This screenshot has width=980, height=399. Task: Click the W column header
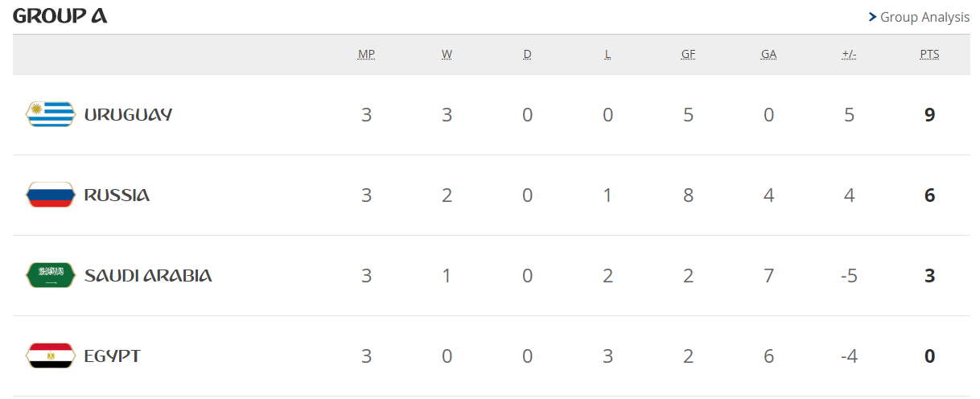click(447, 55)
